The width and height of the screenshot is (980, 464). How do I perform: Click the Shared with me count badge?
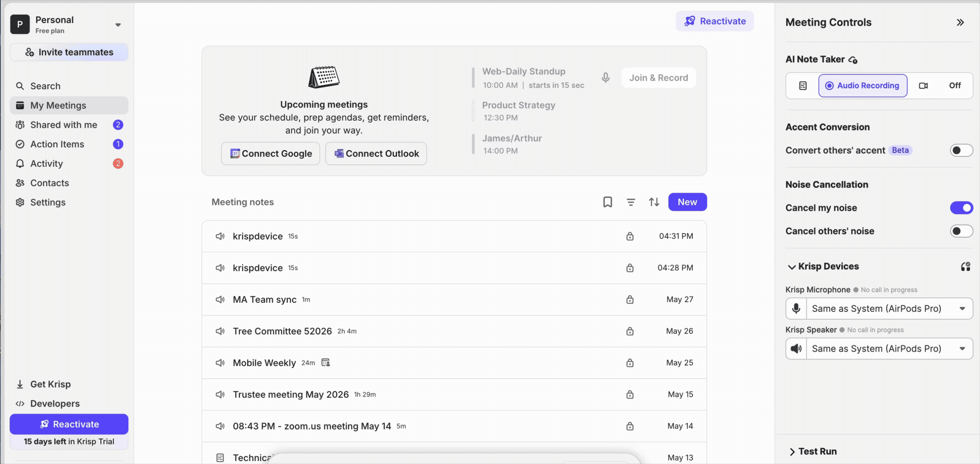(x=118, y=125)
